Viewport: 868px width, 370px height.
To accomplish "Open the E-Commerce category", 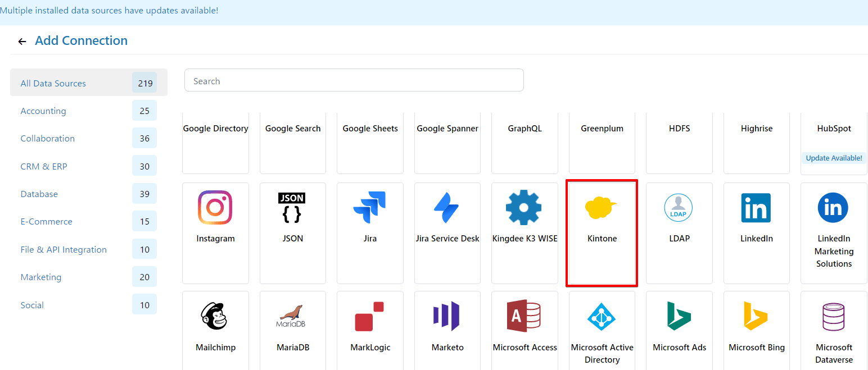I will coord(89,221).
